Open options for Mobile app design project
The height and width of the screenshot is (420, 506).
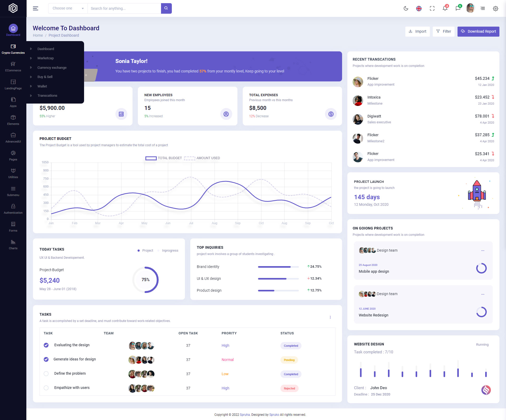pyautogui.click(x=483, y=251)
